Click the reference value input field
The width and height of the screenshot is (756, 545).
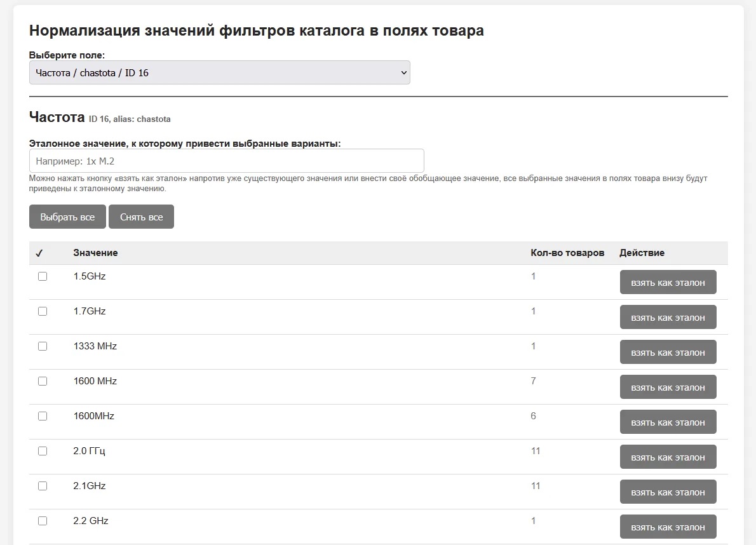click(227, 161)
